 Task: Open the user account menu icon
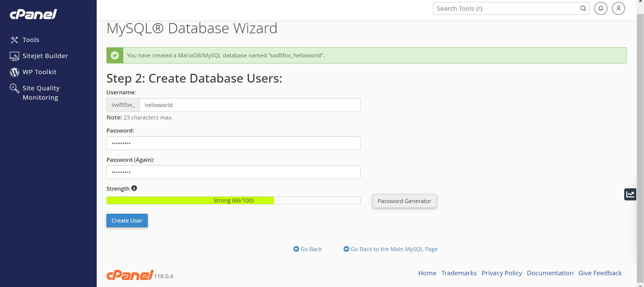(x=618, y=8)
